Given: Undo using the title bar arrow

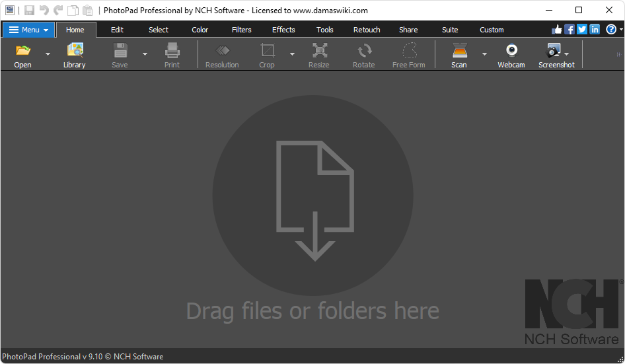Looking at the screenshot, I should pos(44,11).
